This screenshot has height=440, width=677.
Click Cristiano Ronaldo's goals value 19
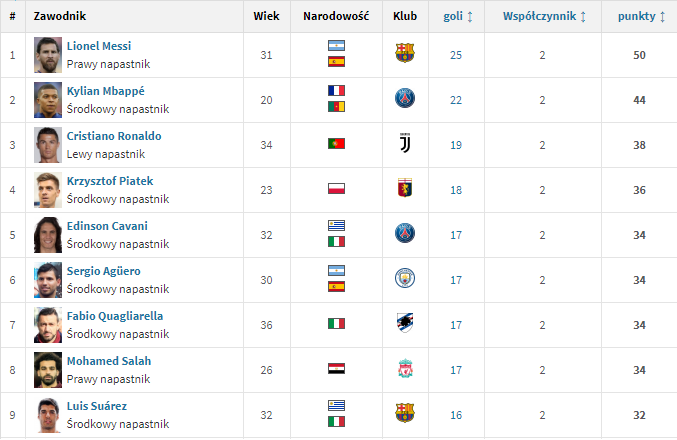[x=456, y=145]
